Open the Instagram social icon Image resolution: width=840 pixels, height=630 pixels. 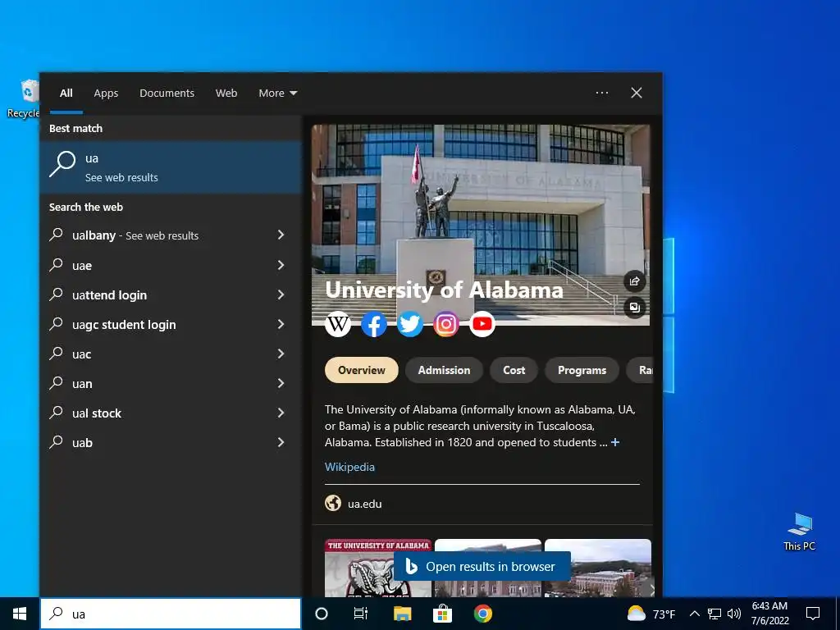tap(446, 324)
